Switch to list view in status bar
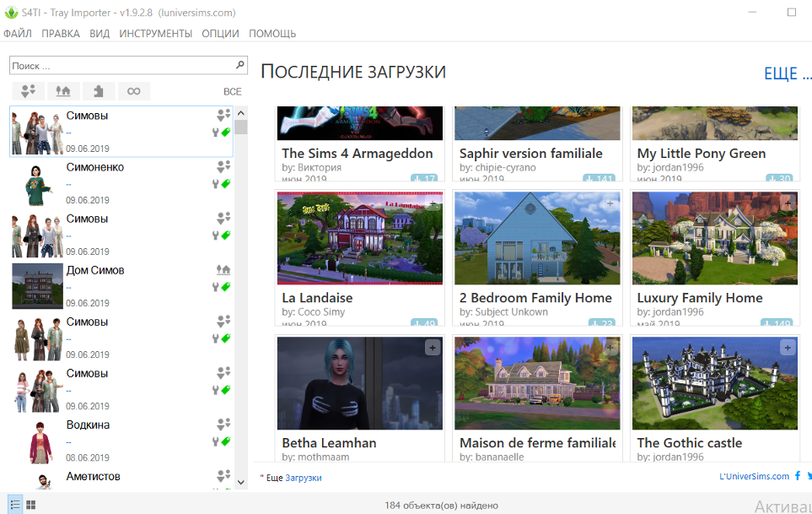This screenshot has height=514, width=812. pyautogui.click(x=15, y=505)
